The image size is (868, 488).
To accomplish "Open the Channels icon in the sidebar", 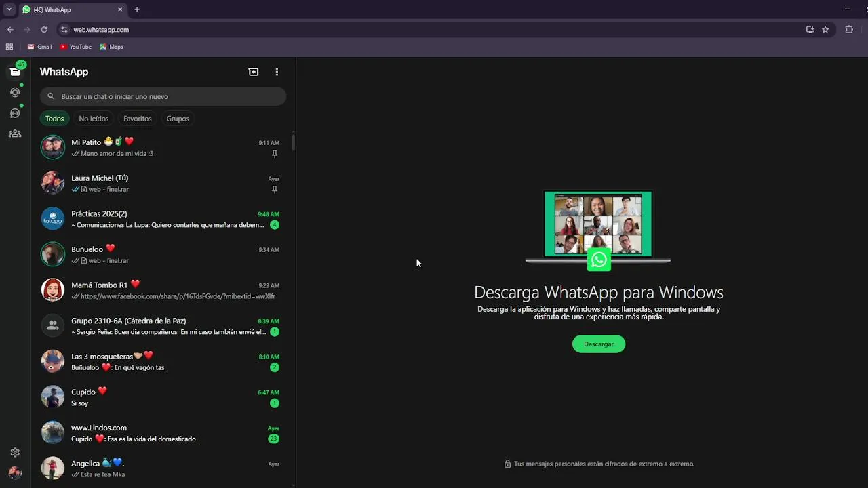I will tap(15, 113).
